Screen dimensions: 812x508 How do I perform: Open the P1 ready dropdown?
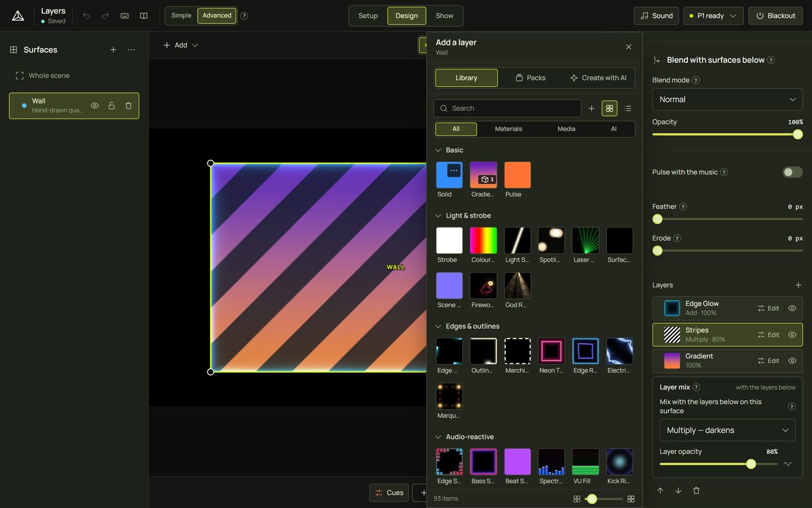tap(713, 16)
